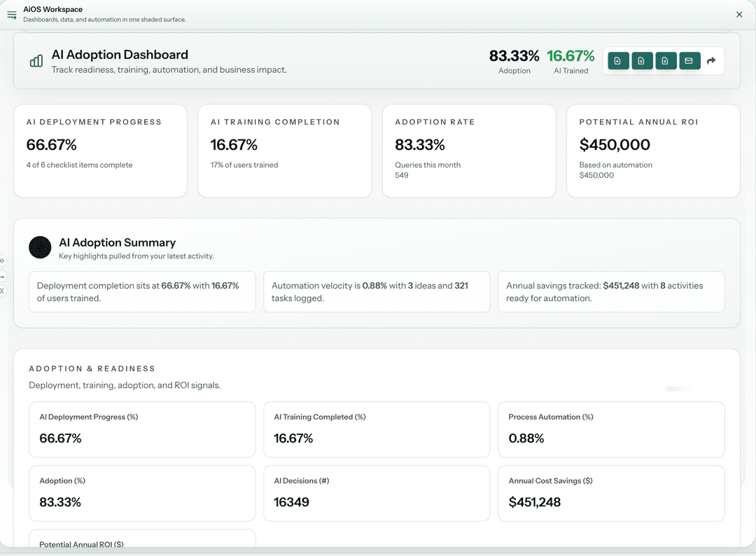Click the $451,248 Annual Cost Savings value

click(x=535, y=503)
